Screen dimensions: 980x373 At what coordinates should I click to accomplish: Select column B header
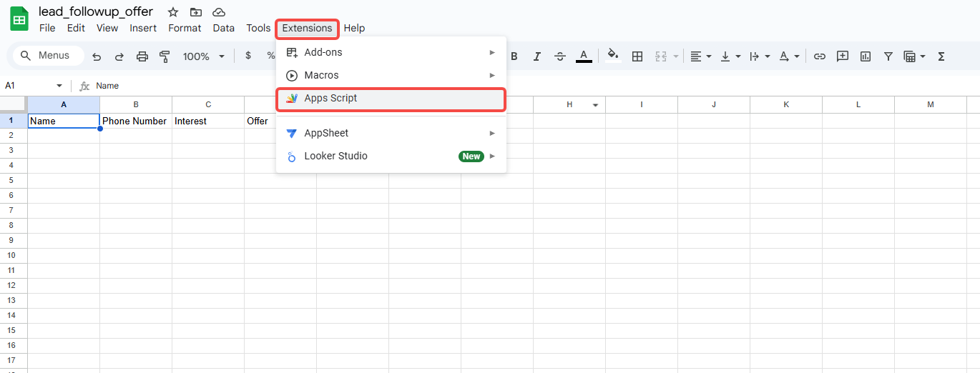[x=136, y=104]
